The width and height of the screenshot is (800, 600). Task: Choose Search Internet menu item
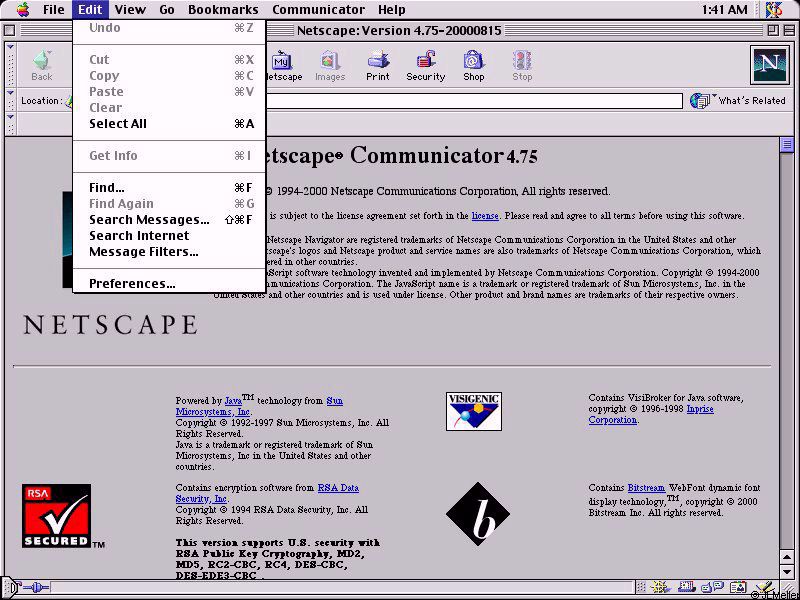click(169, 235)
